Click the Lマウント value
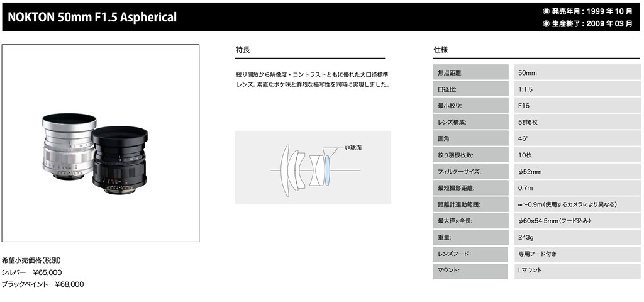 pos(530,270)
